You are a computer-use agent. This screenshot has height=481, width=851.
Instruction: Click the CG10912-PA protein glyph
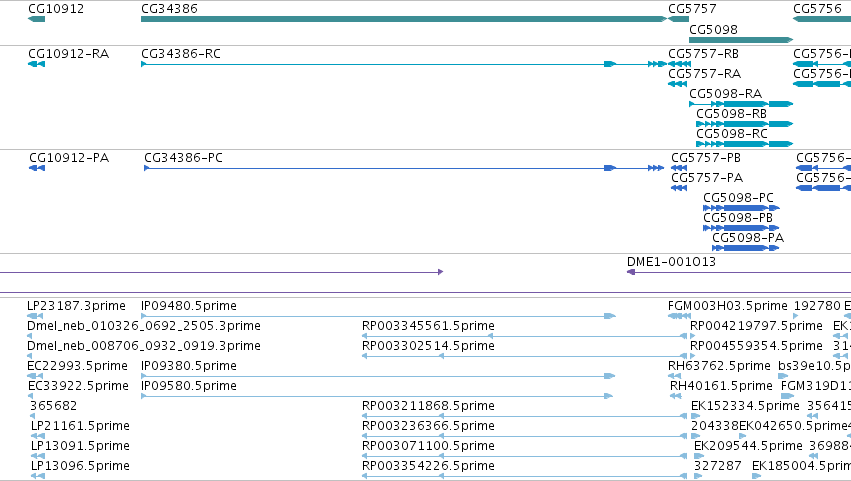point(37,168)
